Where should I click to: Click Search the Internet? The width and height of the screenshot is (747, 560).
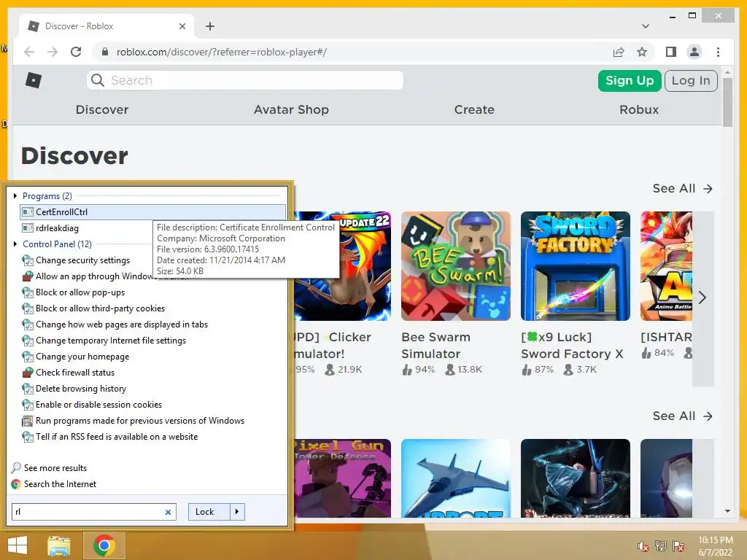pos(54,484)
